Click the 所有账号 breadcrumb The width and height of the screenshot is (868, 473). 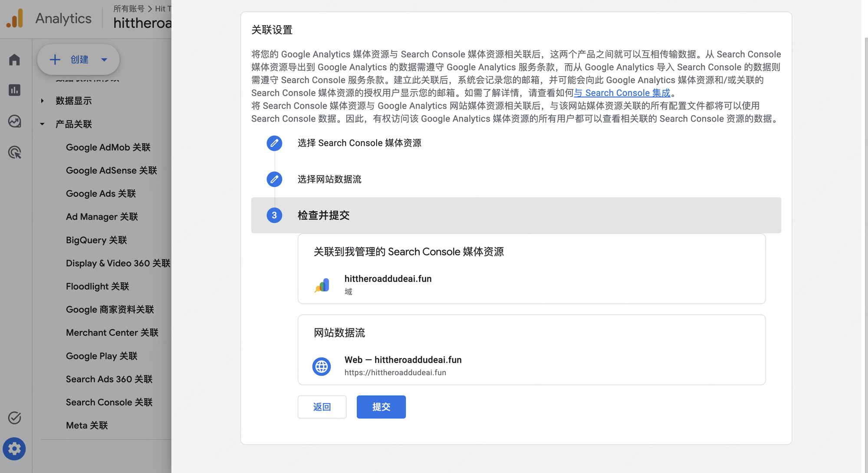click(128, 9)
